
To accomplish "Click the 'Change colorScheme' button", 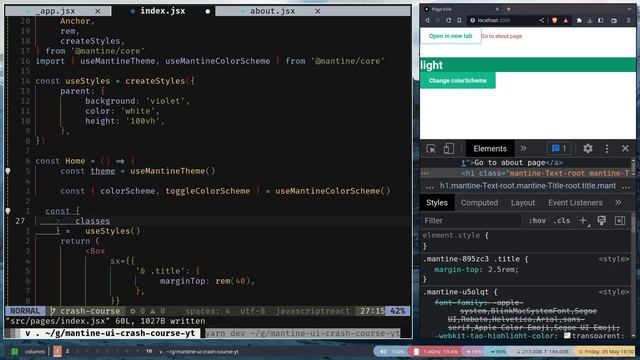I will (458, 80).
